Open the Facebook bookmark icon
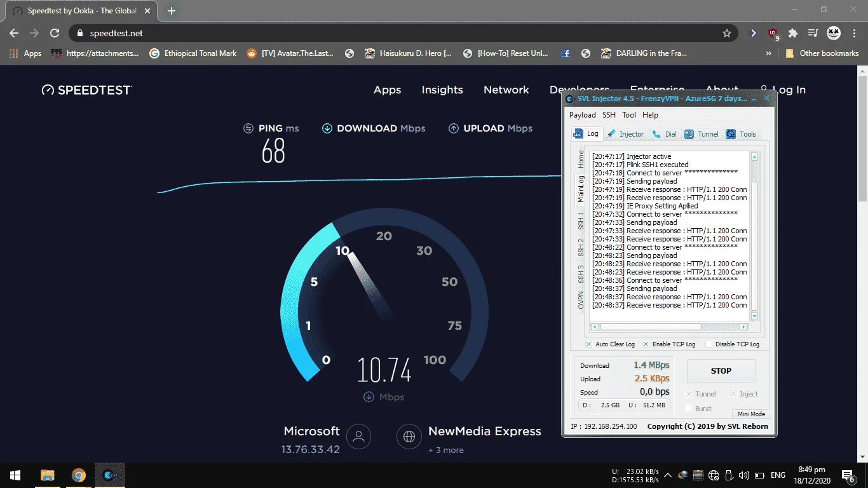 [566, 53]
